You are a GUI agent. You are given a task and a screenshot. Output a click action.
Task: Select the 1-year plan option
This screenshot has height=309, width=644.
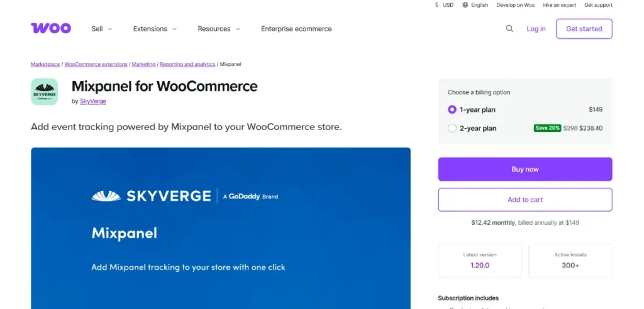click(452, 109)
